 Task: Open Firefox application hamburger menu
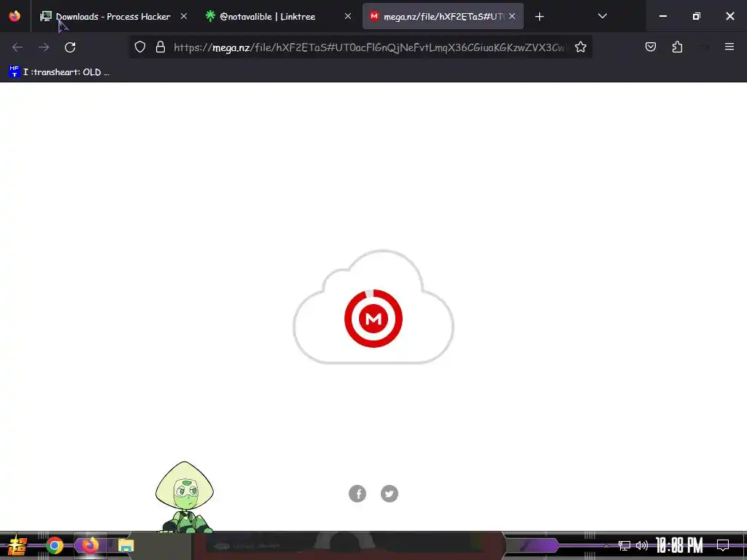point(729,47)
